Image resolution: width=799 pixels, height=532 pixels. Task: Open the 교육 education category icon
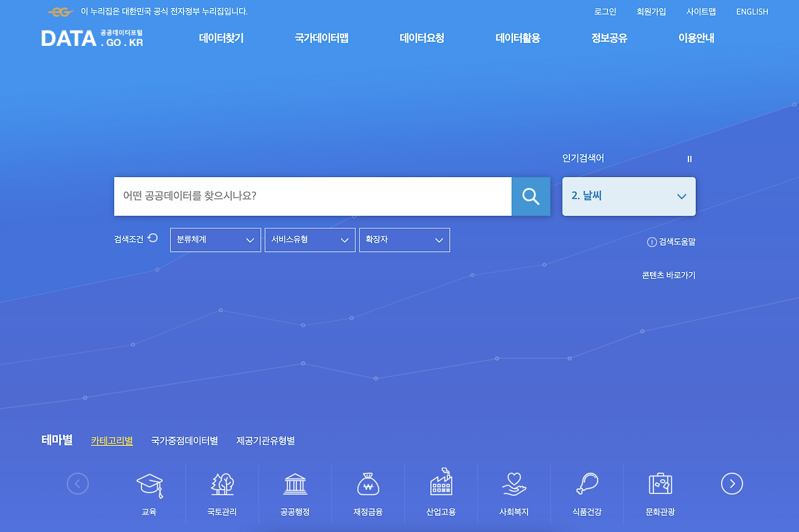click(149, 485)
